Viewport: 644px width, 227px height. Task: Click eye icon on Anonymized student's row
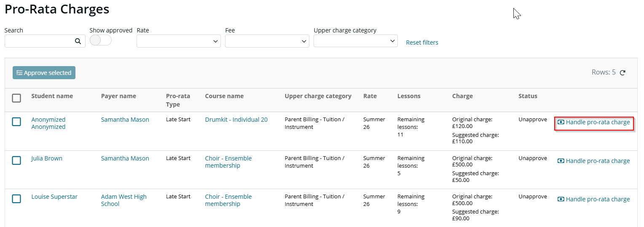pos(561,122)
